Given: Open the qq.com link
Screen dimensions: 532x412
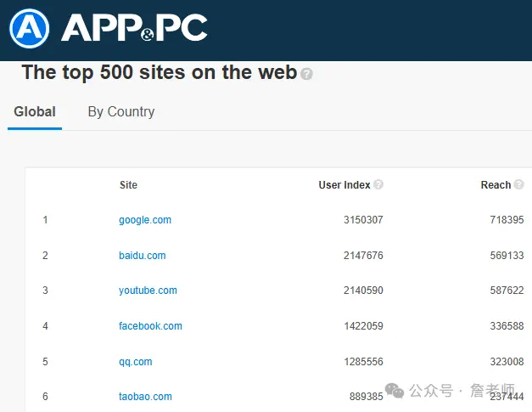Looking at the screenshot, I should tap(136, 362).
